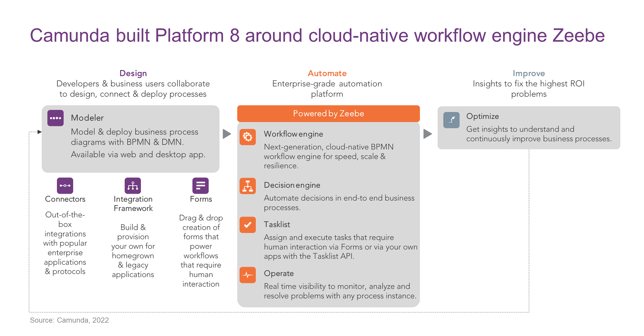This screenshot has height=336, width=644.
Task: Click 'Next-generation, cloud-native BPMN' description
Action: (x=329, y=156)
